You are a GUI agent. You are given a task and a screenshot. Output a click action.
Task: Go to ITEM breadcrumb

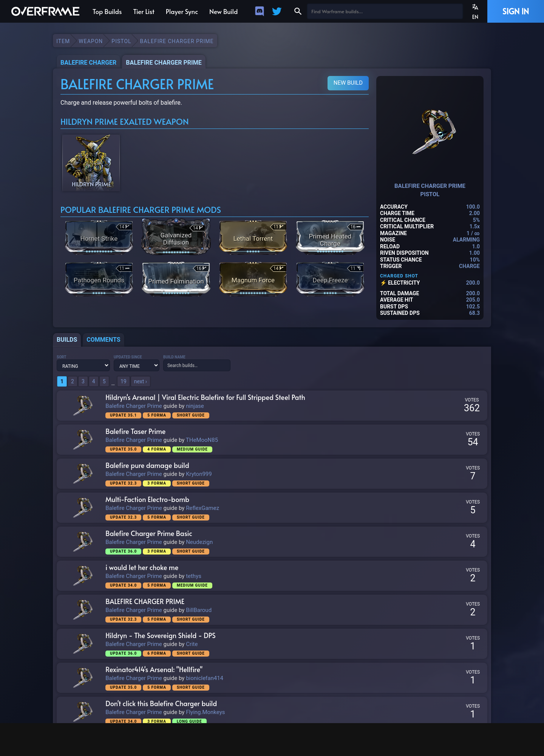[x=63, y=41]
